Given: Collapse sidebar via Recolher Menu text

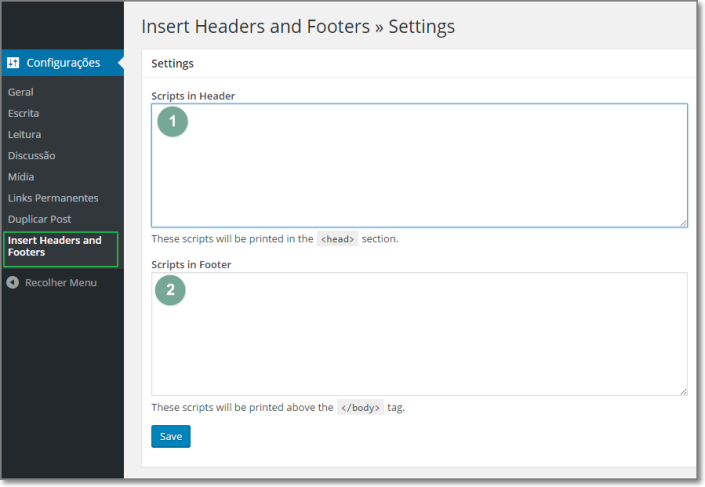Looking at the screenshot, I should click(x=61, y=283).
